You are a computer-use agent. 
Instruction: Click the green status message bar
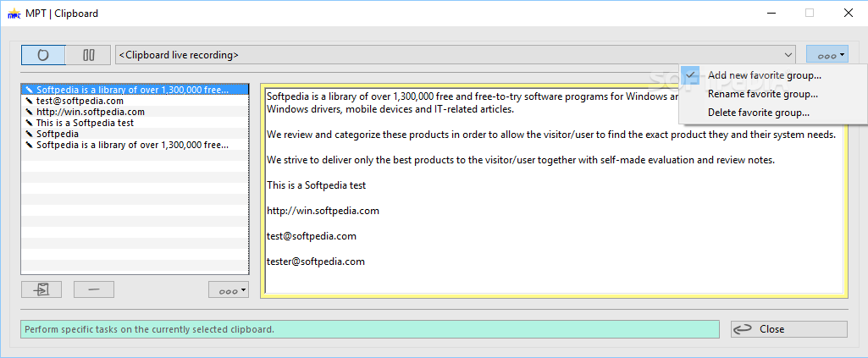tap(370, 329)
